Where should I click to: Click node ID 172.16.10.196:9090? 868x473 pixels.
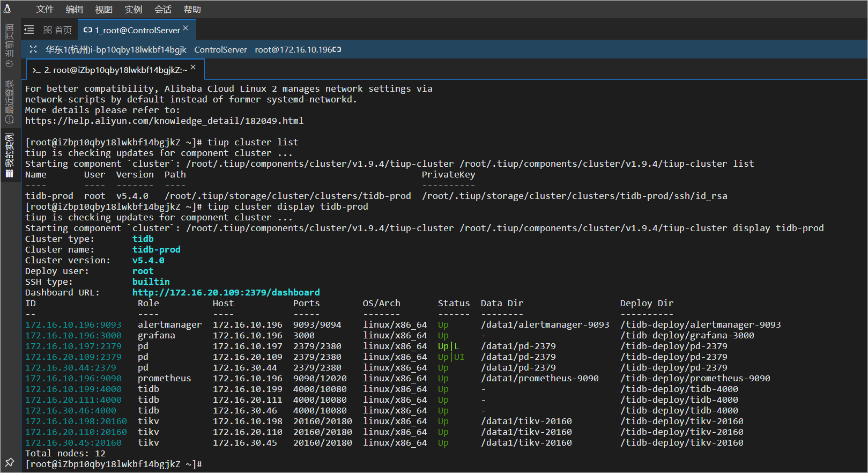click(x=73, y=378)
